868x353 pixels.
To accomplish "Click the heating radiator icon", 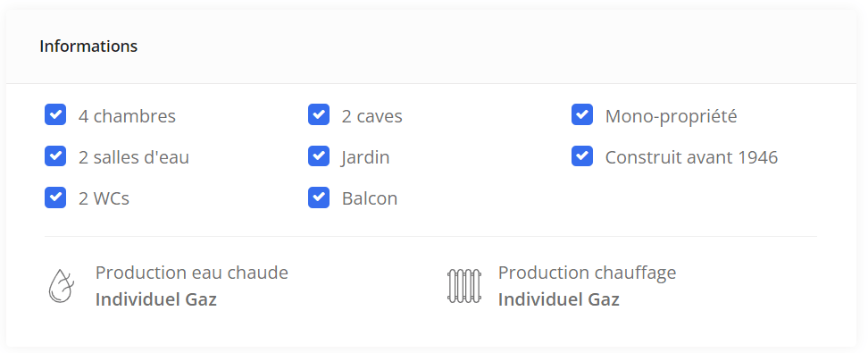I will click(x=463, y=286).
